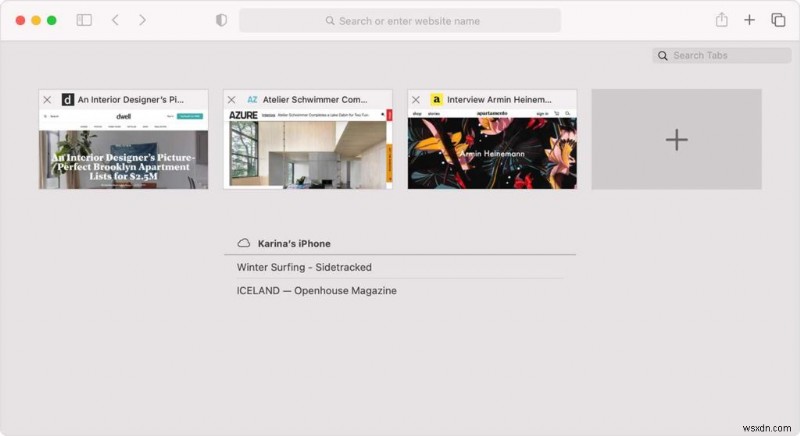Open the Share menu
The height and width of the screenshot is (436, 800).
[721, 20]
